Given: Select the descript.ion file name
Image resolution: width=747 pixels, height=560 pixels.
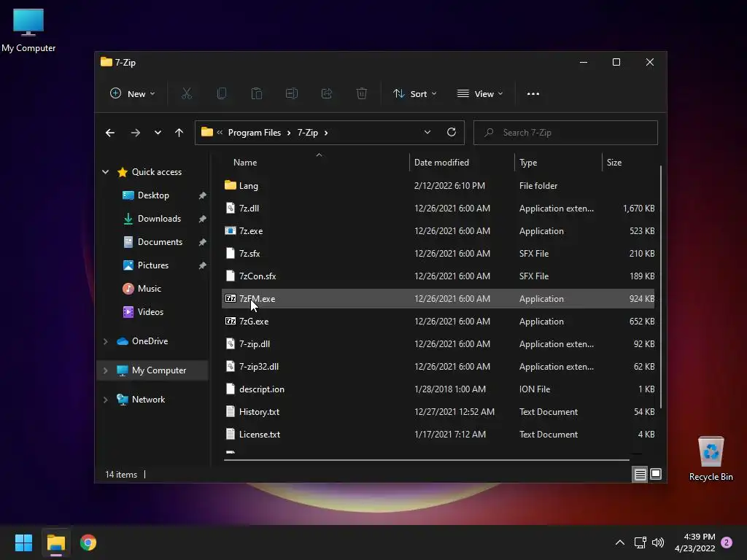Looking at the screenshot, I should point(262,389).
